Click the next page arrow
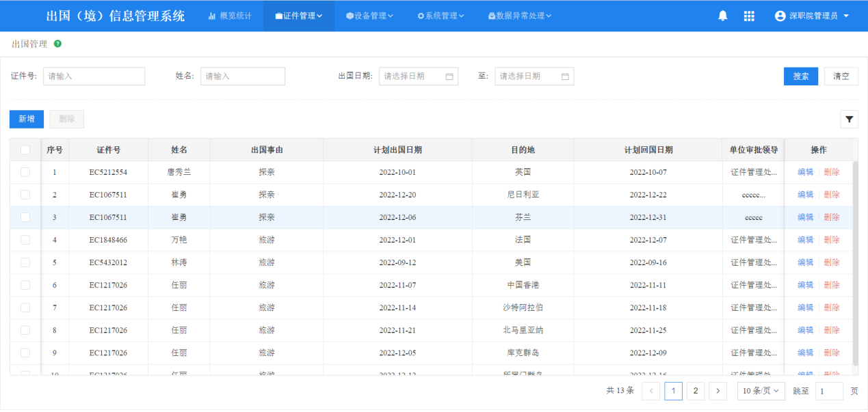This screenshot has width=868, height=412. click(718, 391)
